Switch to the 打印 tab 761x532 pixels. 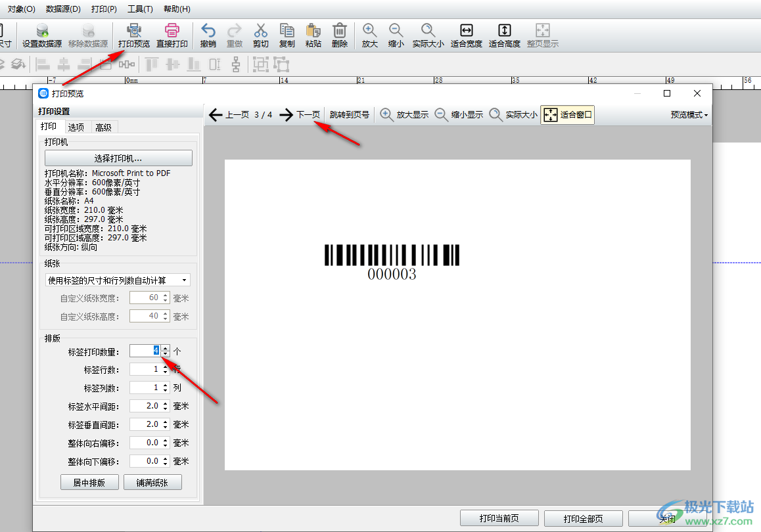pyautogui.click(x=49, y=127)
